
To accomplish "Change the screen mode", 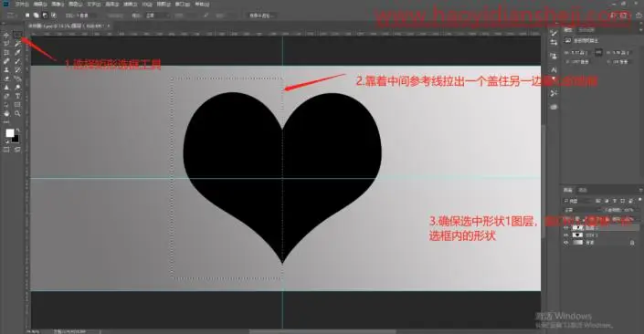I will pos(17,150).
